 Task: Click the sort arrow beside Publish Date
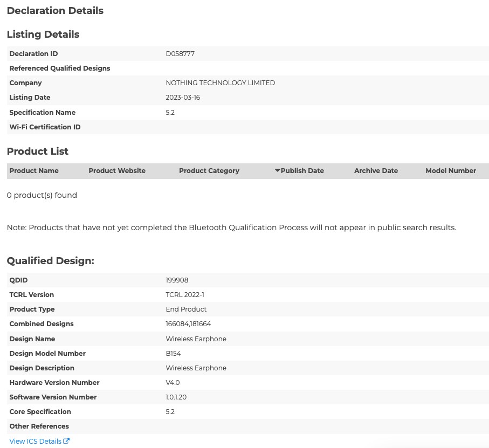277,171
